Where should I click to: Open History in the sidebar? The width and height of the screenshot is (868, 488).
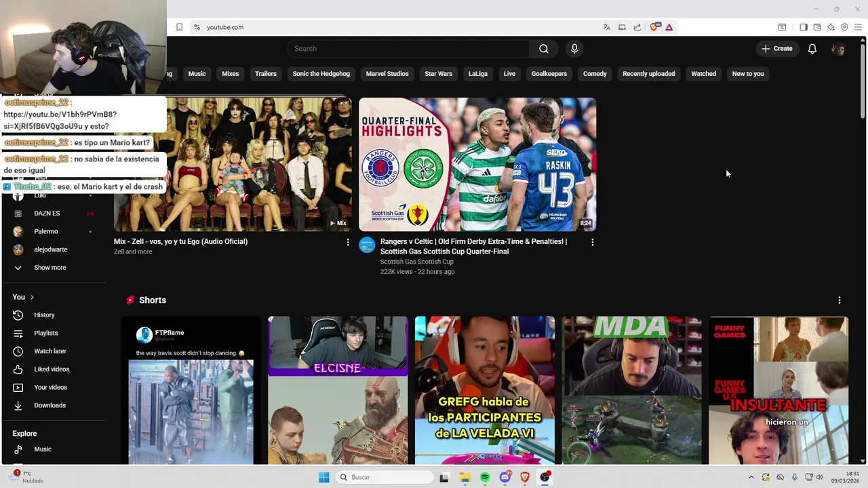click(x=54, y=315)
